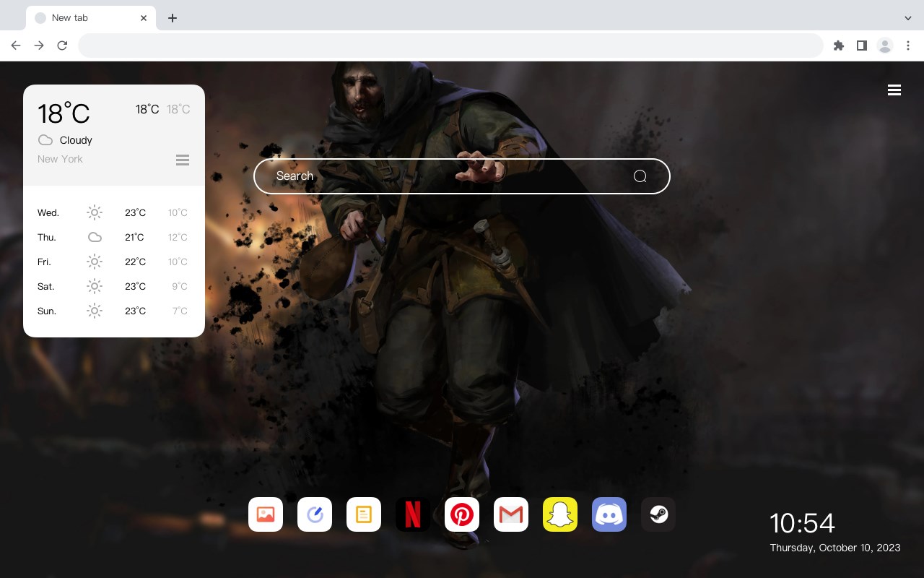Open the Steam shortcut
Viewport: 924px width, 578px height.
658,514
